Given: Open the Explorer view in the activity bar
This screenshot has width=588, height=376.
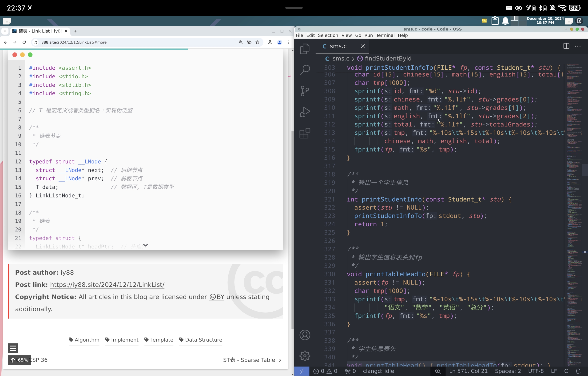Looking at the screenshot, I should point(305,49).
